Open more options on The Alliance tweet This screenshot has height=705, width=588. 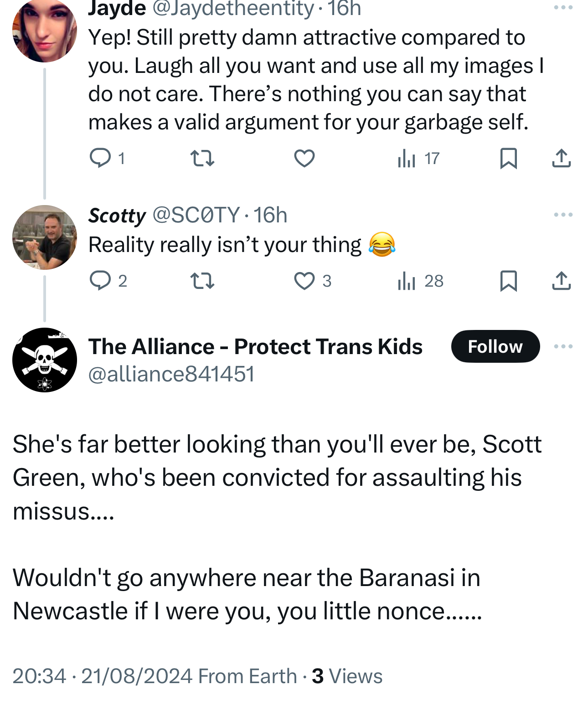pyautogui.click(x=563, y=346)
